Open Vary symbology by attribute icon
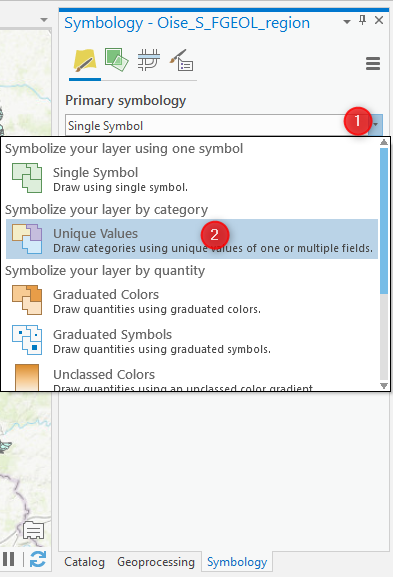This screenshot has width=393, height=577. pyautogui.click(x=117, y=60)
